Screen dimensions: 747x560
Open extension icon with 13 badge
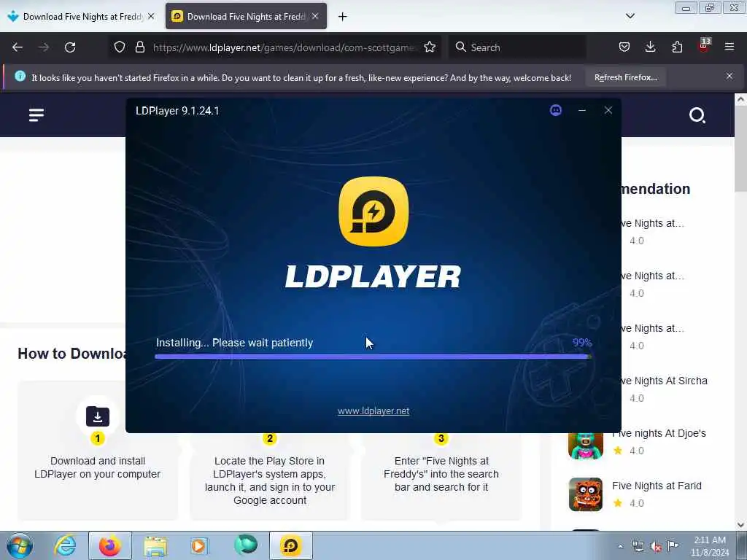point(704,46)
